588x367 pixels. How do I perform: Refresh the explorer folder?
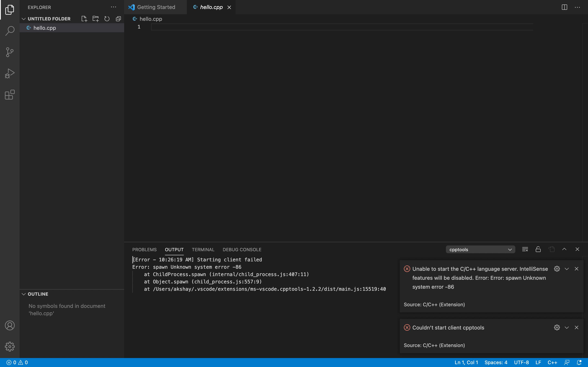tap(107, 19)
